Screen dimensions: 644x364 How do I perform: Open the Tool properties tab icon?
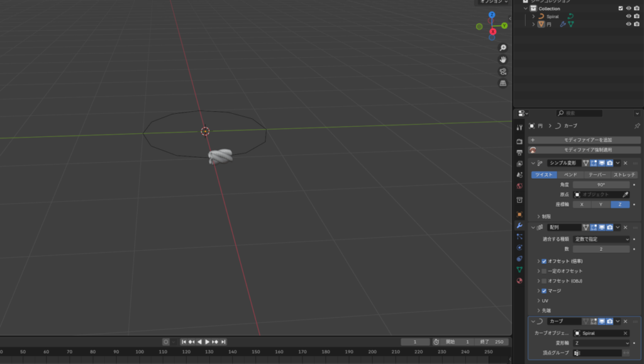[519, 127]
